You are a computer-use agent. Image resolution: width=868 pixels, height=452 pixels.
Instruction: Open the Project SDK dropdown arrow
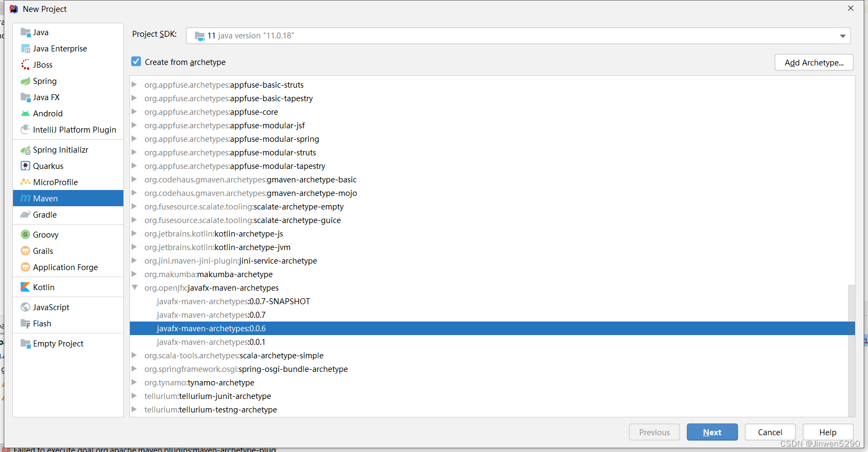point(843,36)
